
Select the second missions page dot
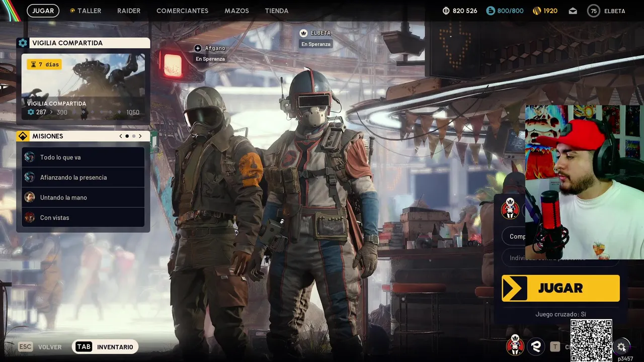pos(133,136)
